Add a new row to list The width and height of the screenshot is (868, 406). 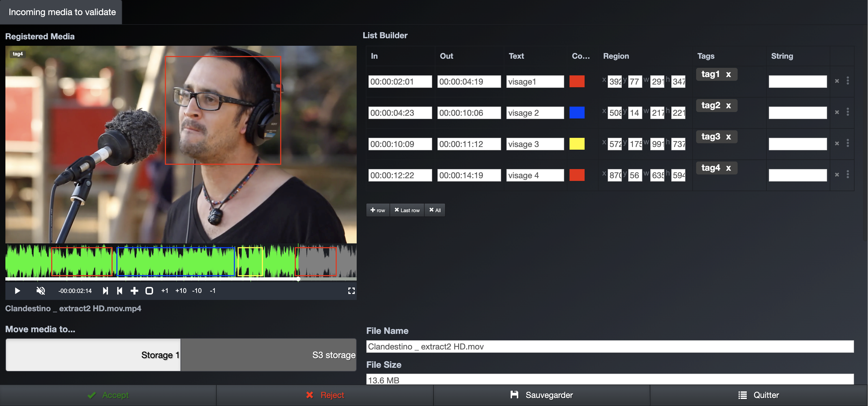pos(377,210)
